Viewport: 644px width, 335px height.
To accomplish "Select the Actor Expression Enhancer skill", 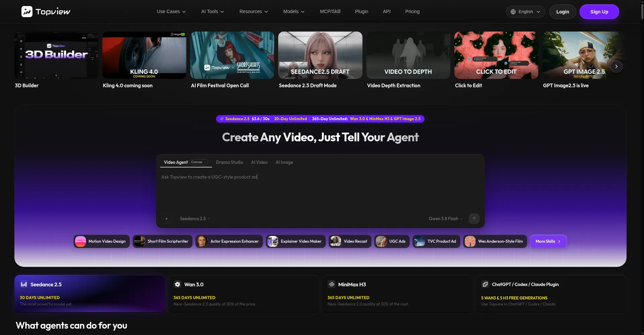I will pyautogui.click(x=229, y=241).
